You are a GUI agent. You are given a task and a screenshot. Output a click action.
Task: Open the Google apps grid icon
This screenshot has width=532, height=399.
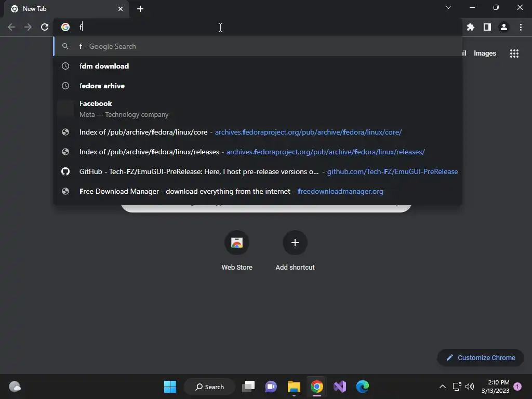click(x=514, y=54)
